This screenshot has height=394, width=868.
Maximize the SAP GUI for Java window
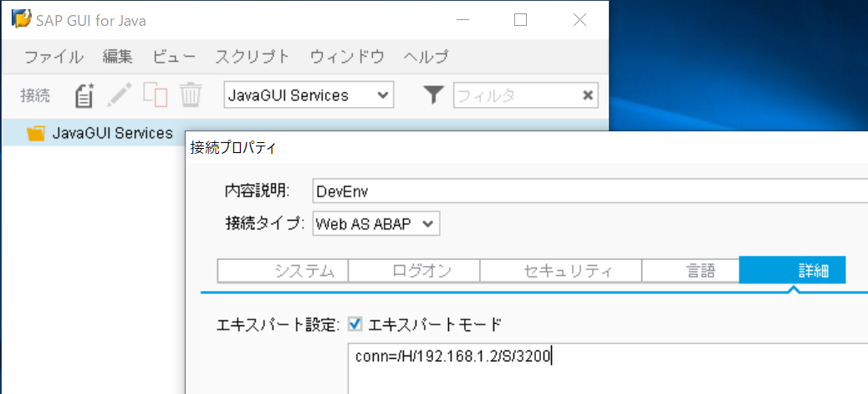tap(520, 21)
